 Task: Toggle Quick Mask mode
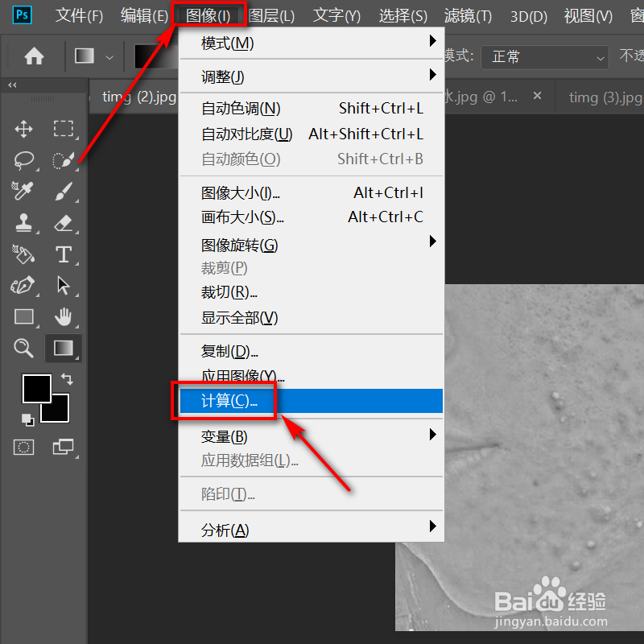pyautogui.click(x=24, y=447)
